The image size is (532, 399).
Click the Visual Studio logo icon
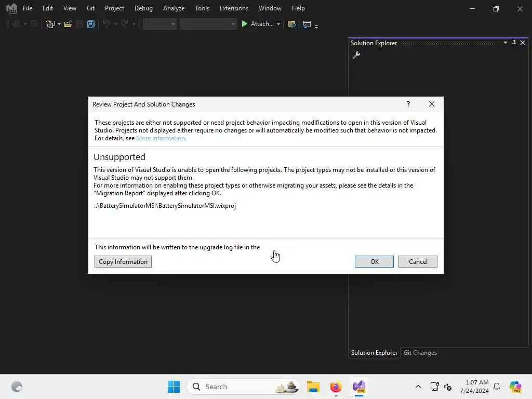pyautogui.click(x=11, y=8)
